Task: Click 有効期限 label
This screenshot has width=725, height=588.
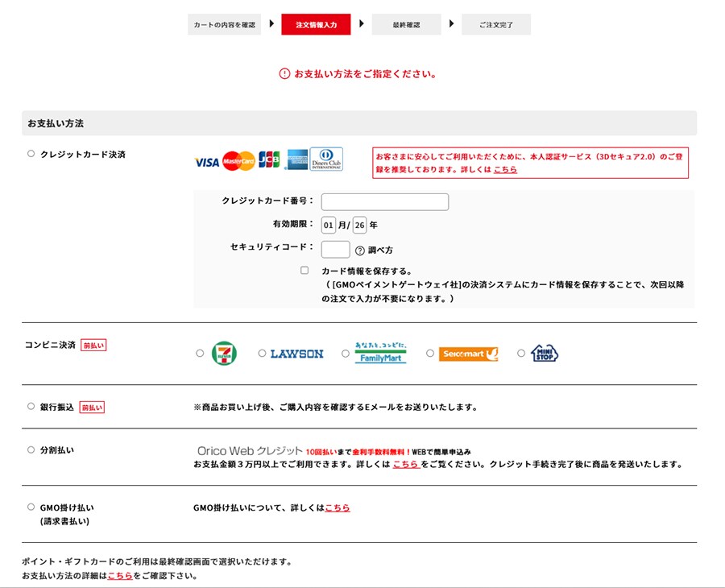Action: (292, 224)
